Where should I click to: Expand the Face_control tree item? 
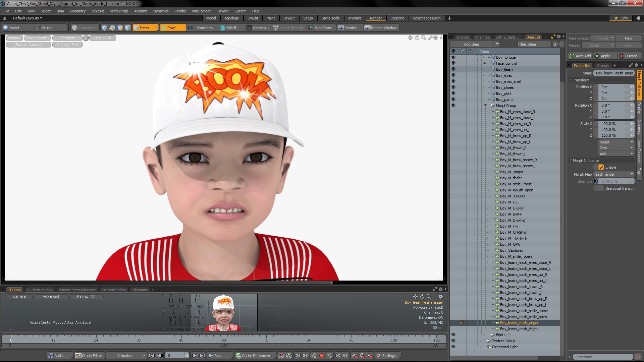[x=485, y=63]
